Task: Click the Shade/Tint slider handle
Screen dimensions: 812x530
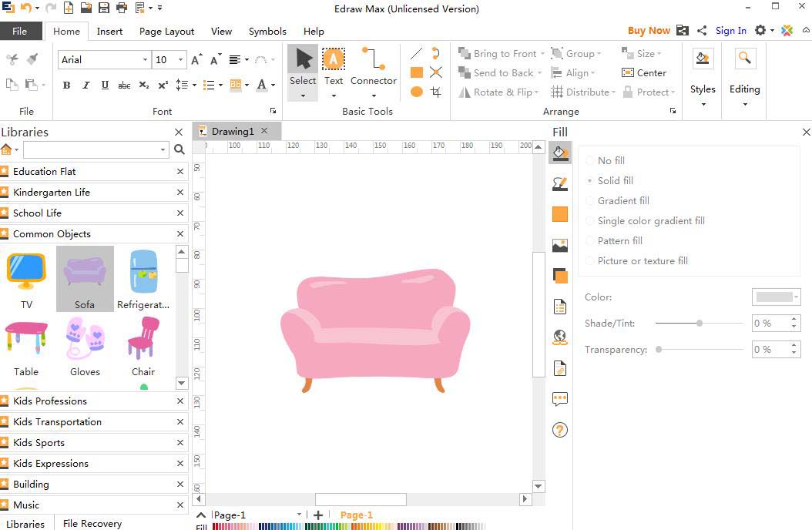Action: (700, 324)
